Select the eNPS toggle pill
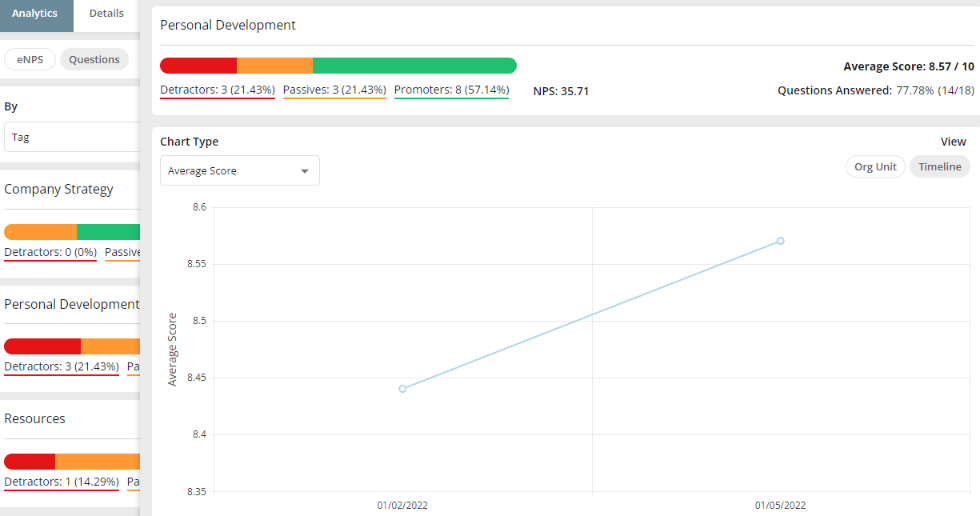The height and width of the screenshot is (516, 980). coord(30,60)
